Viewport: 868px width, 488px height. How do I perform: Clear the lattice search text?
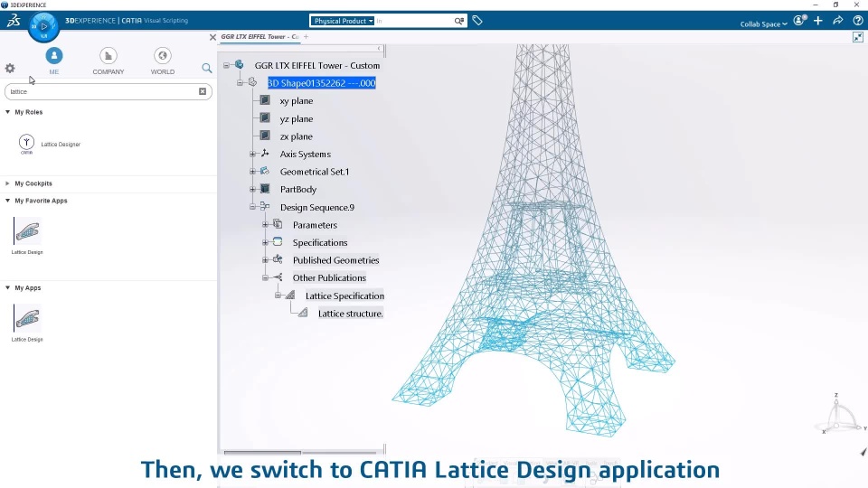(x=203, y=91)
